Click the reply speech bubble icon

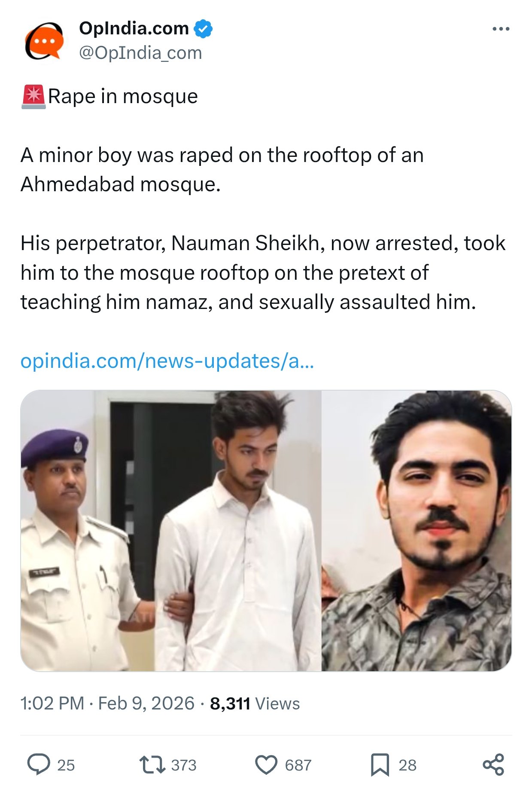point(39,764)
